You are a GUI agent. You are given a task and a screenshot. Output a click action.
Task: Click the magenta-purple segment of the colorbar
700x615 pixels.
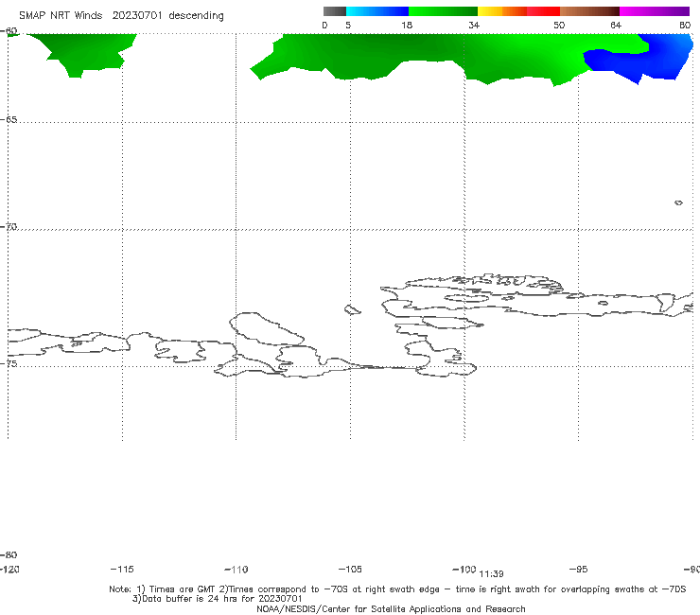(655, 11)
